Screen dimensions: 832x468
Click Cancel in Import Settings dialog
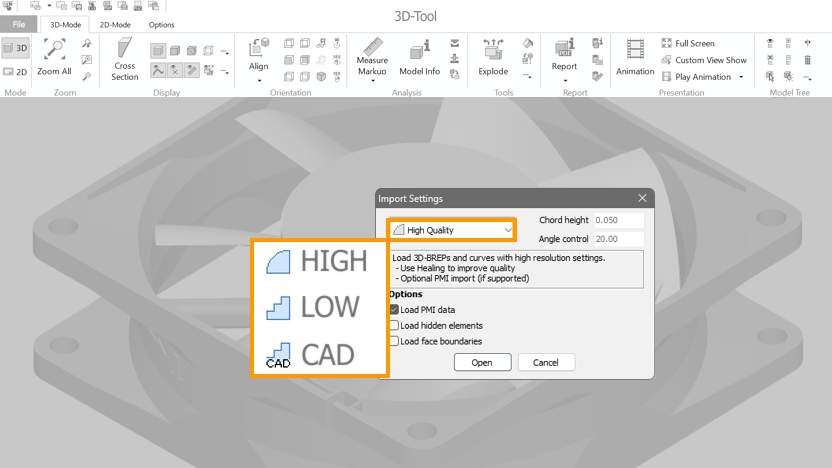coord(546,362)
